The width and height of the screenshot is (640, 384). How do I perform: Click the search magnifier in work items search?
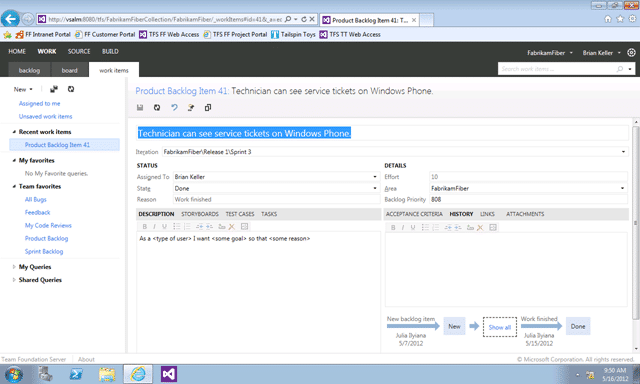[x=620, y=69]
